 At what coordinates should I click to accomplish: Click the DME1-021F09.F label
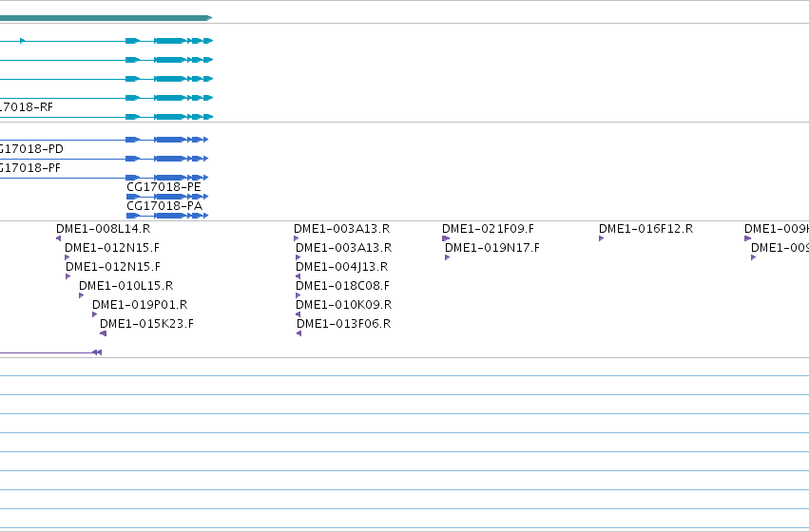click(x=488, y=228)
